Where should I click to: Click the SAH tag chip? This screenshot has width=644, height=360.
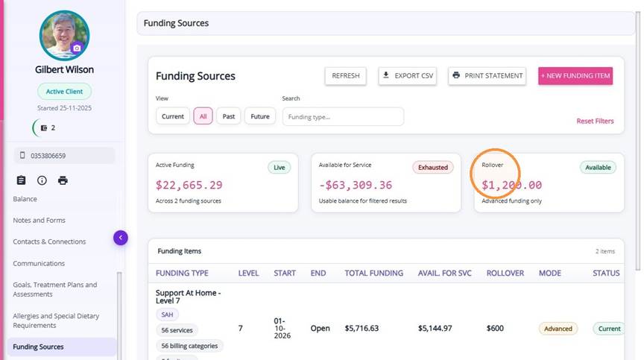167,315
